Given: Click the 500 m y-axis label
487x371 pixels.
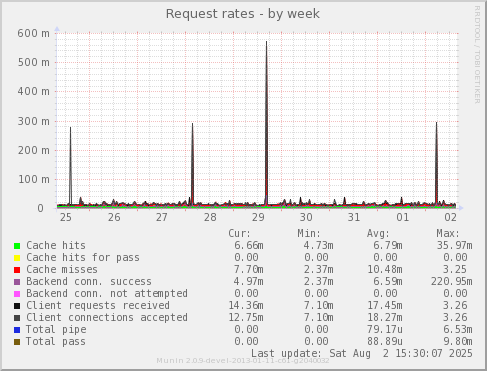Looking at the screenshot, I should (33, 62).
